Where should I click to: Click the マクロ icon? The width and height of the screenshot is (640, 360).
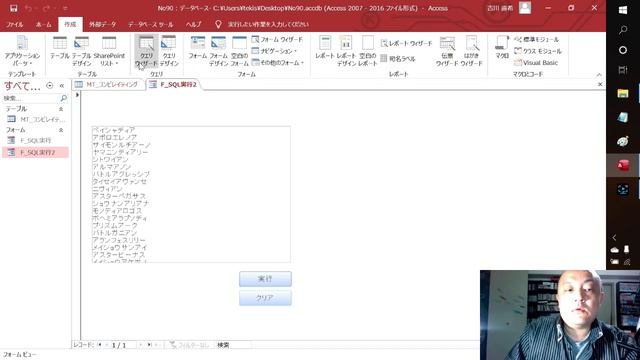(502, 47)
